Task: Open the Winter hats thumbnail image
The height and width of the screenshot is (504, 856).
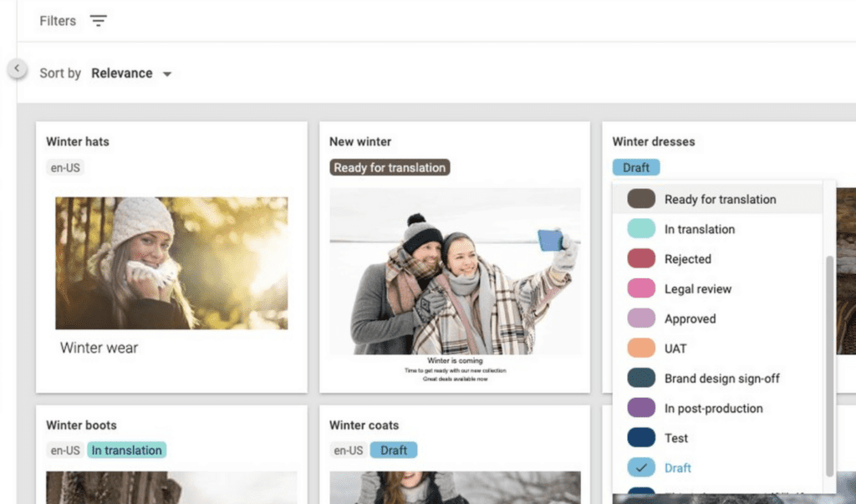Action: (171, 262)
